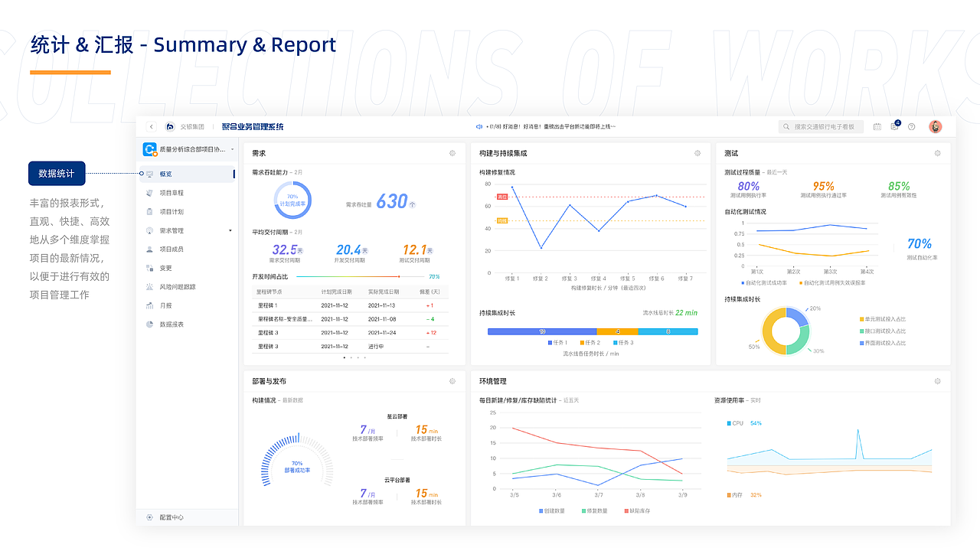
Task: Click the back arrow button in header
Action: [x=152, y=126]
